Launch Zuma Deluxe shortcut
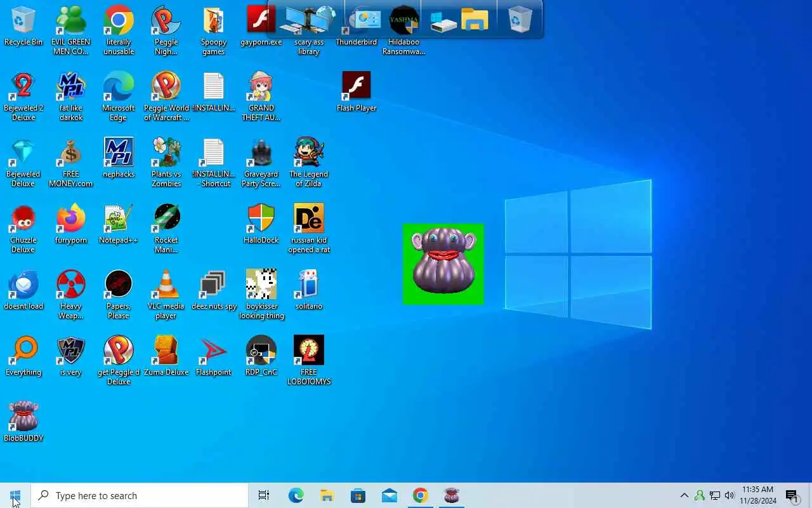The width and height of the screenshot is (812, 508). coord(166,356)
